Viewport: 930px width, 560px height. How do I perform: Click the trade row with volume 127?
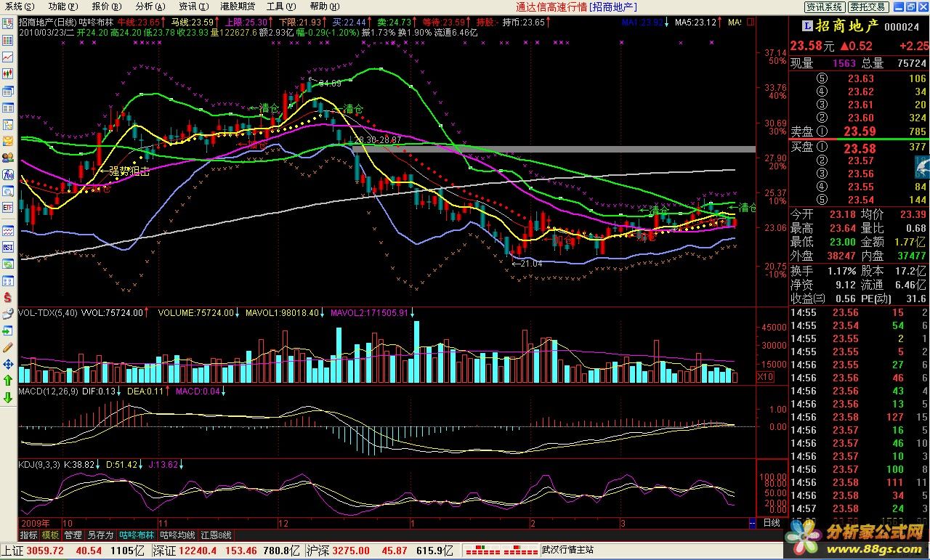(859, 417)
